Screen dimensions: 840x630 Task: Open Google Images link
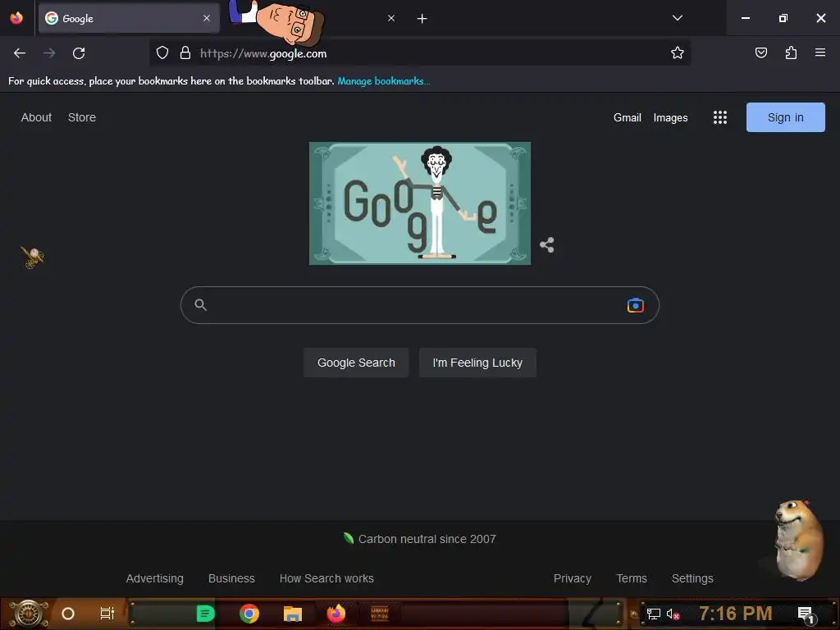tap(670, 117)
